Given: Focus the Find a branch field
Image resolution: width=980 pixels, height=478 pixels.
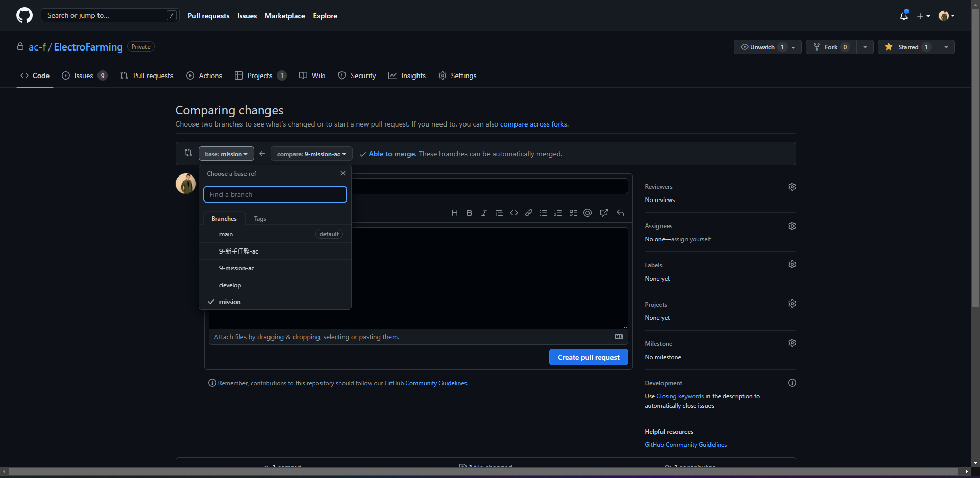Looking at the screenshot, I should tap(275, 194).
